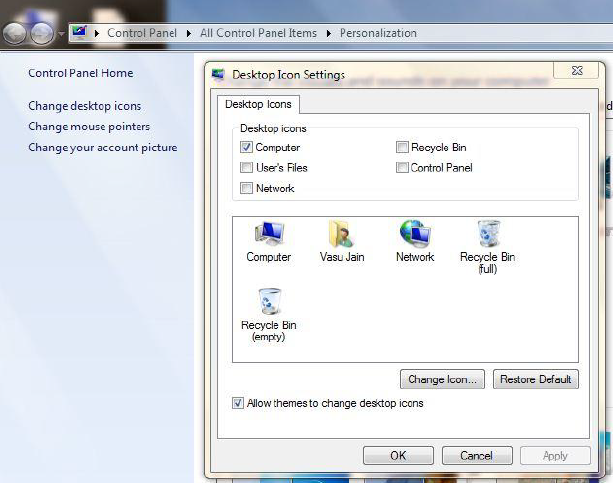The width and height of the screenshot is (613, 483).
Task: Click the Apply button
Action: [x=555, y=455]
